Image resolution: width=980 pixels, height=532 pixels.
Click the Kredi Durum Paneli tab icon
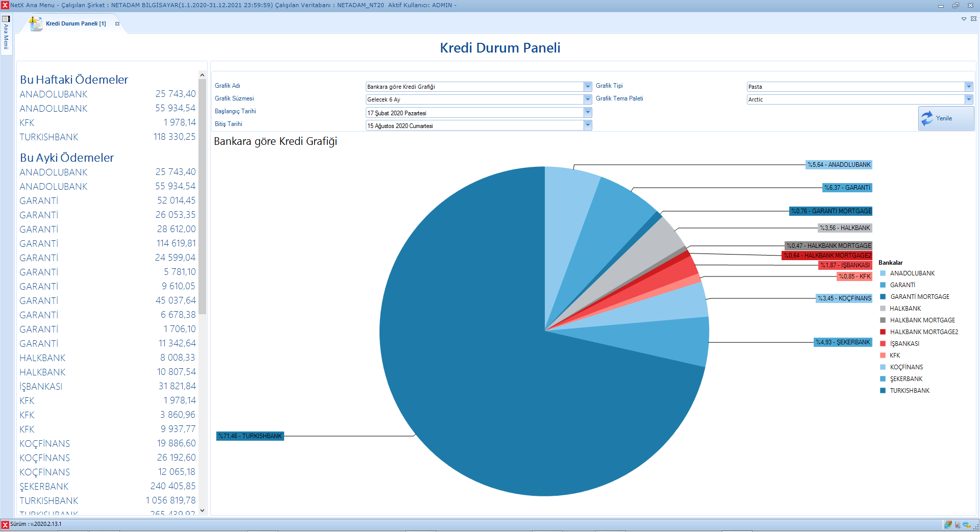[x=36, y=23]
